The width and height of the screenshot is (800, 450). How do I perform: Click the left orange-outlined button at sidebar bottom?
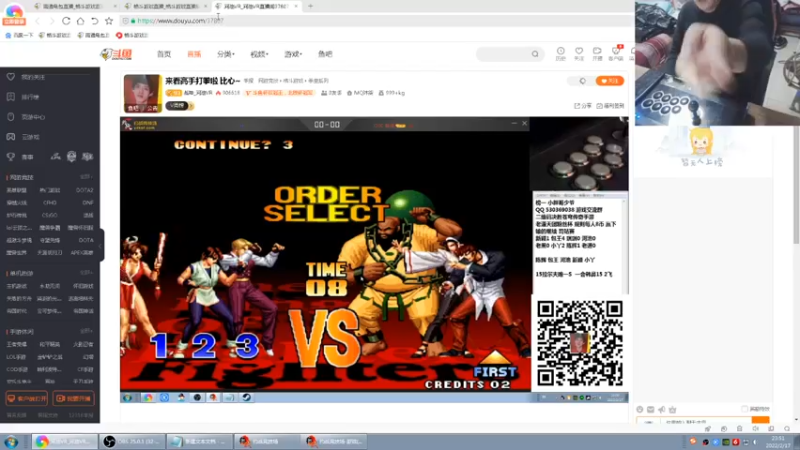(27, 398)
